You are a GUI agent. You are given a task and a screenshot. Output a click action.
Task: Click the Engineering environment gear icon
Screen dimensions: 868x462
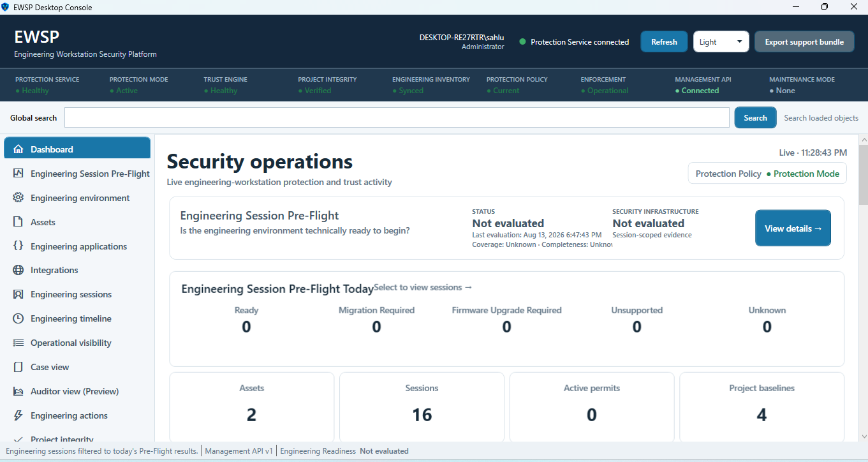[18, 198]
